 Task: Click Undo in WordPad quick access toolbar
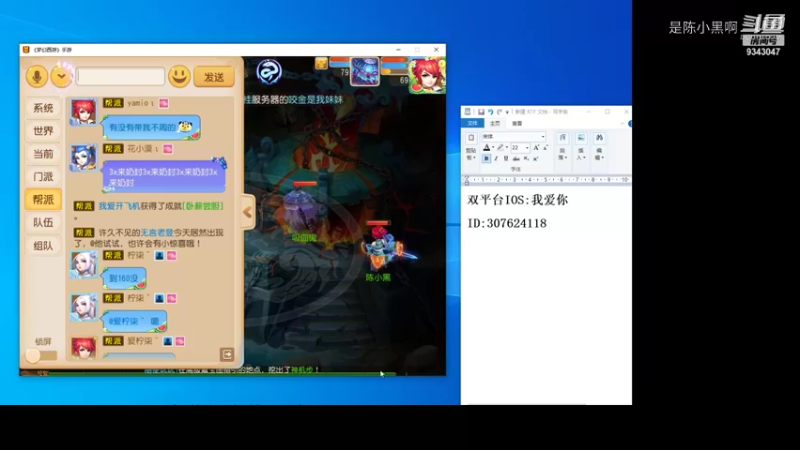491,112
